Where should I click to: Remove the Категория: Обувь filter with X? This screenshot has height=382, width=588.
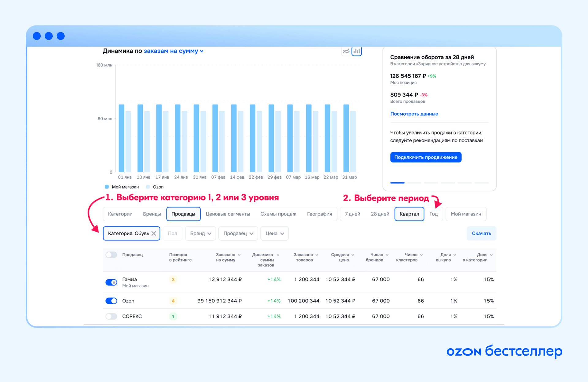(x=154, y=233)
